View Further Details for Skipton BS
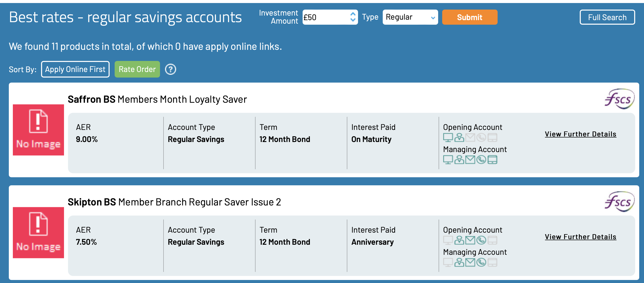The width and height of the screenshot is (644, 283). click(581, 237)
